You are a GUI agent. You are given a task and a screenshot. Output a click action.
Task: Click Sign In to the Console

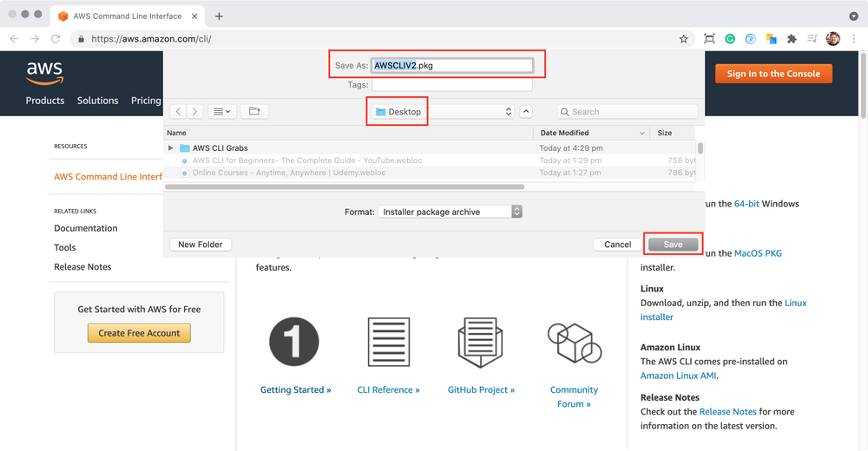(773, 74)
